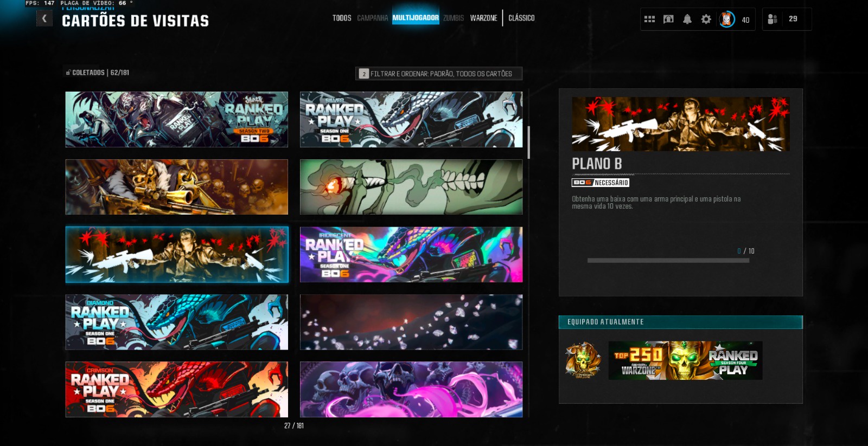Open the map icon in the top bar
The height and width of the screenshot is (446, 868).
[x=668, y=20]
